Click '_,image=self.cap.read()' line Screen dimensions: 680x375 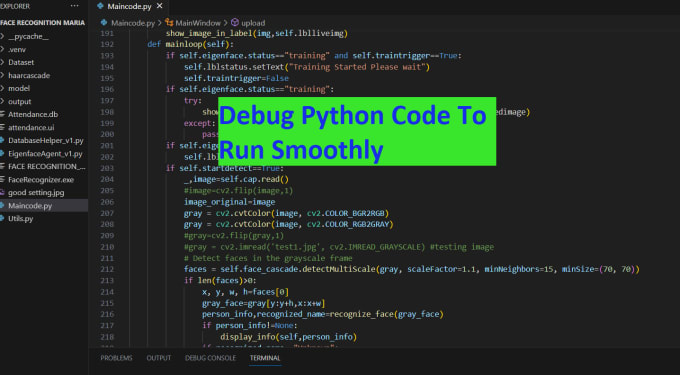tap(236, 179)
